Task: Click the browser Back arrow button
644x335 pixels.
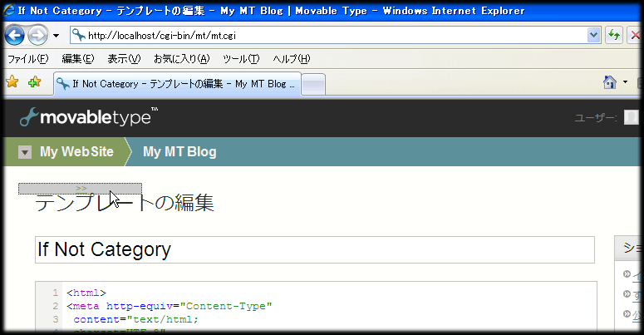Action: tap(15, 35)
